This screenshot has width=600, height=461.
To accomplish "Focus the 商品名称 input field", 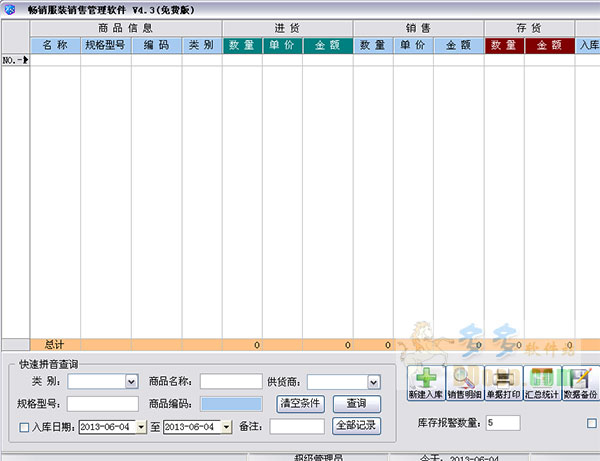I will coord(231,381).
